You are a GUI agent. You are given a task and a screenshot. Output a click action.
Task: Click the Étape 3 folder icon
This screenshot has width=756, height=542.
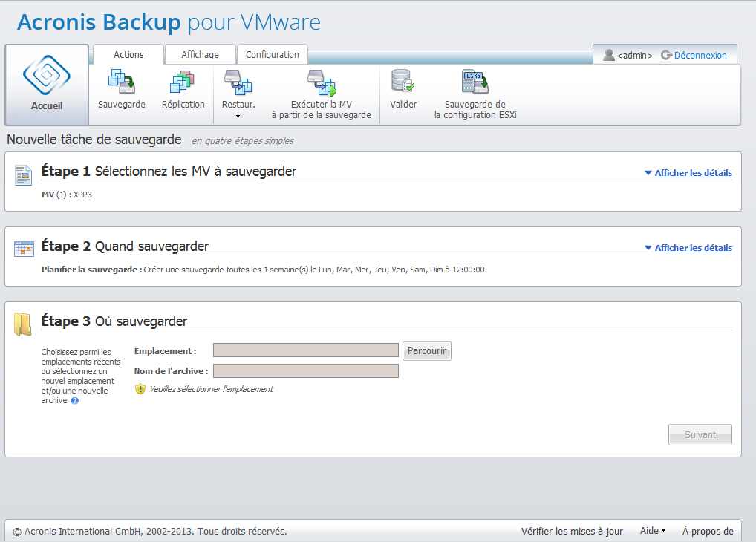point(23,324)
